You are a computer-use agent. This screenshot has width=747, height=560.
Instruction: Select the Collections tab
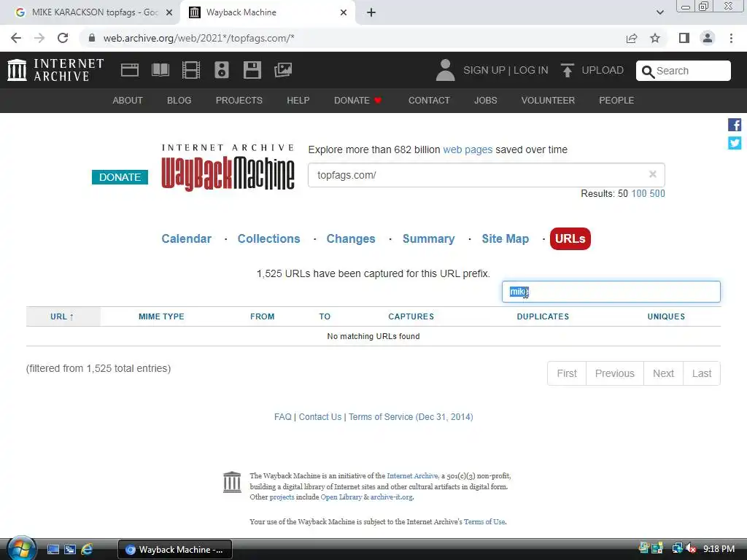pos(268,238)
